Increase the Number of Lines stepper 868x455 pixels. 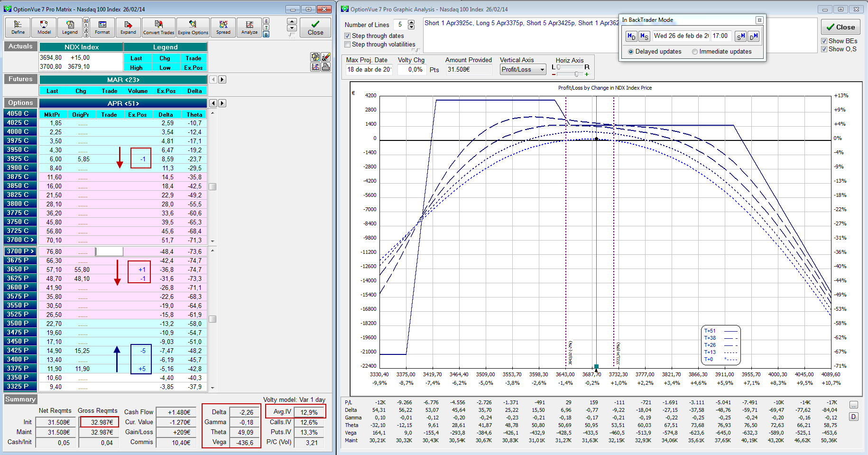click(x=411, y=22)
